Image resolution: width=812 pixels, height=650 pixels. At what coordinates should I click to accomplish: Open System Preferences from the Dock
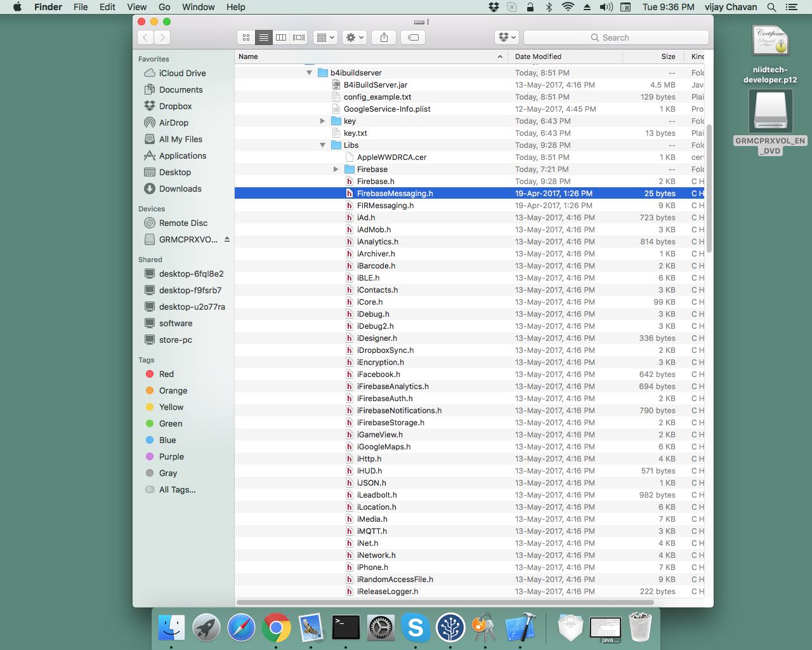click(381, 628)
